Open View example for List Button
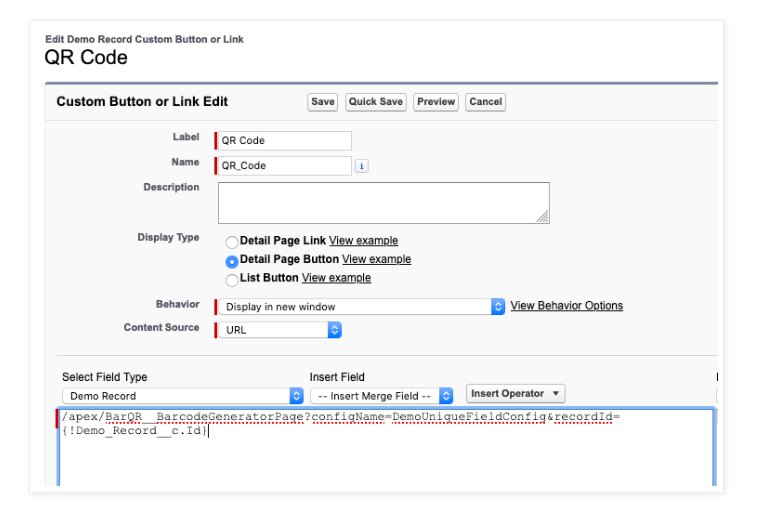 click(x=336, y=278)
